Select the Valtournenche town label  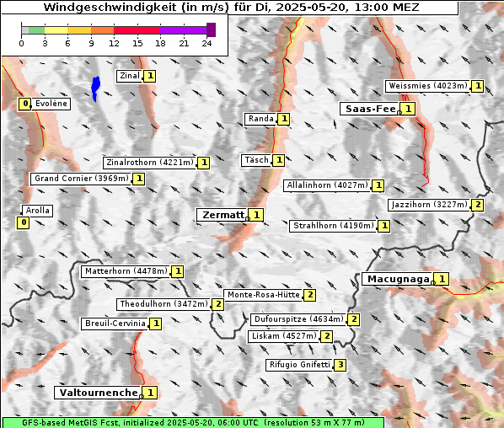click(99, 393)
